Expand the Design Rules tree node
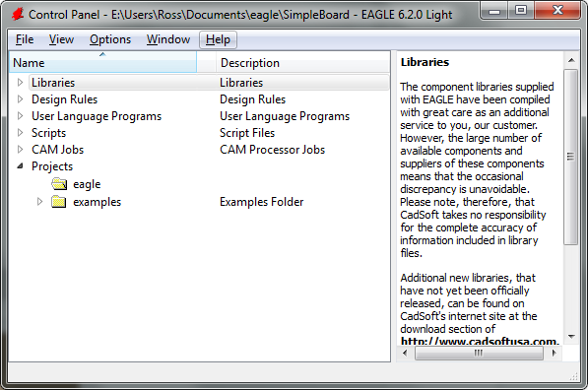This screenshot has width=588, height=390. 21,99
